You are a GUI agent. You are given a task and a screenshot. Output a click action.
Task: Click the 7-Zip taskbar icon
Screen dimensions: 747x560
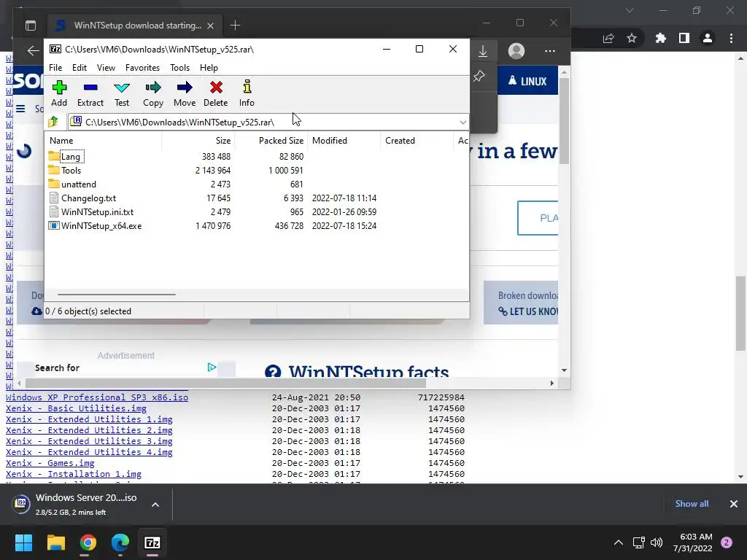pyautogui.click(x=152, y=542)
